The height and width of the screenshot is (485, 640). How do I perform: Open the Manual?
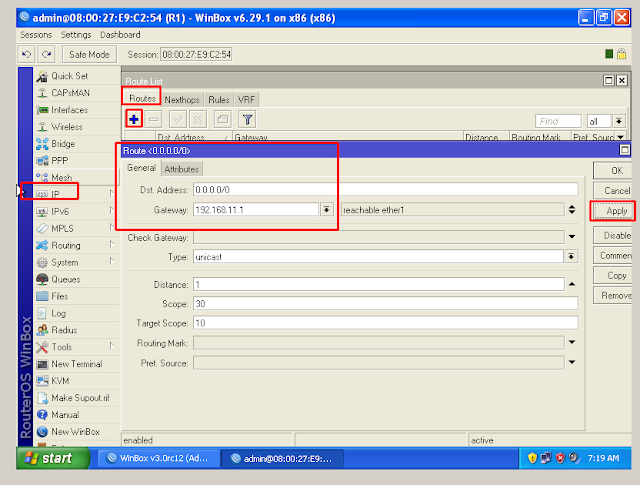pyautogui.click(x=65, y=415)
